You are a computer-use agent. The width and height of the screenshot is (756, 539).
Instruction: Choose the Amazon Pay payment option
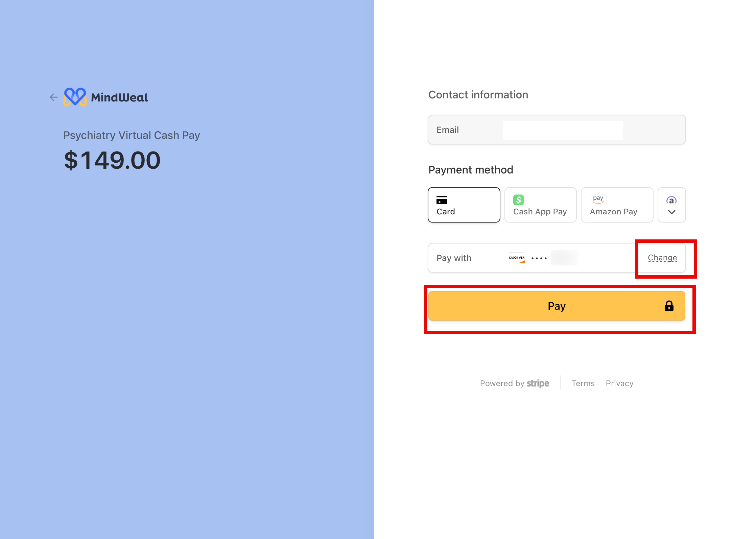tap(617, 205)
